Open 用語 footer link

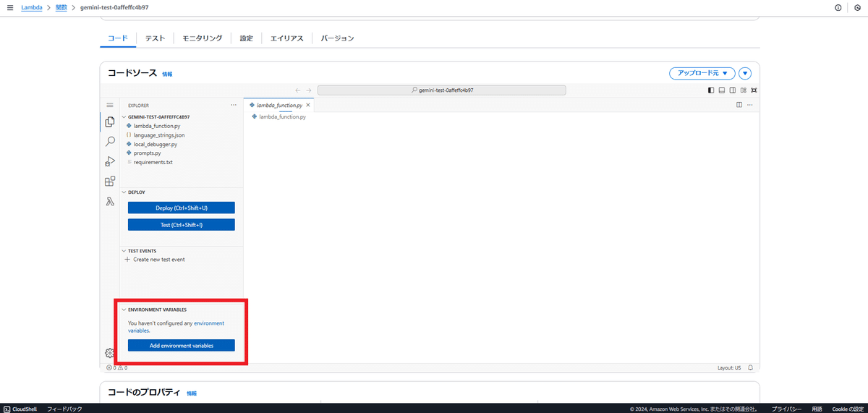[x=817, y=409]
